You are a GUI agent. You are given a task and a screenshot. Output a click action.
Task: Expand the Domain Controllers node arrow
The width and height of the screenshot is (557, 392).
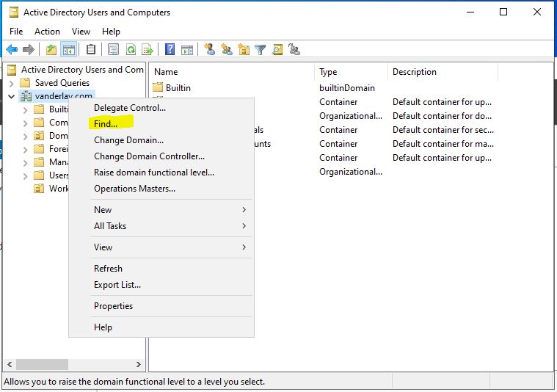coord(25,137)
